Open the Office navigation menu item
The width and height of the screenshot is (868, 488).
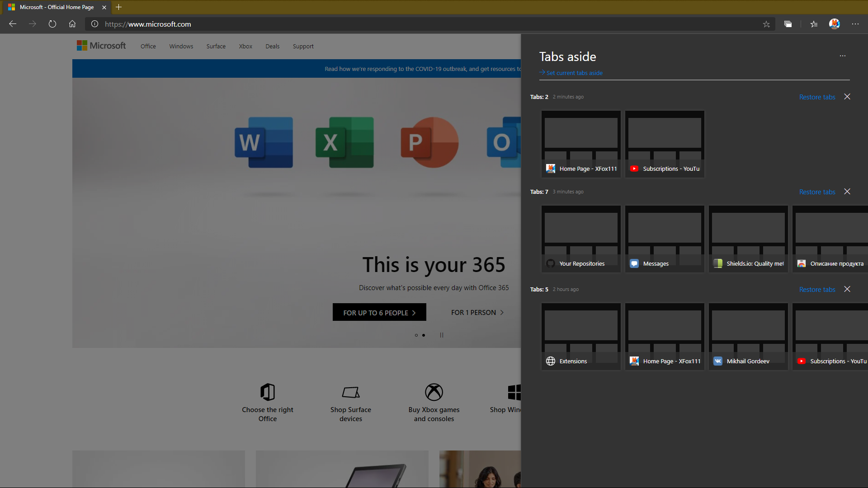[x=148, y=47]
